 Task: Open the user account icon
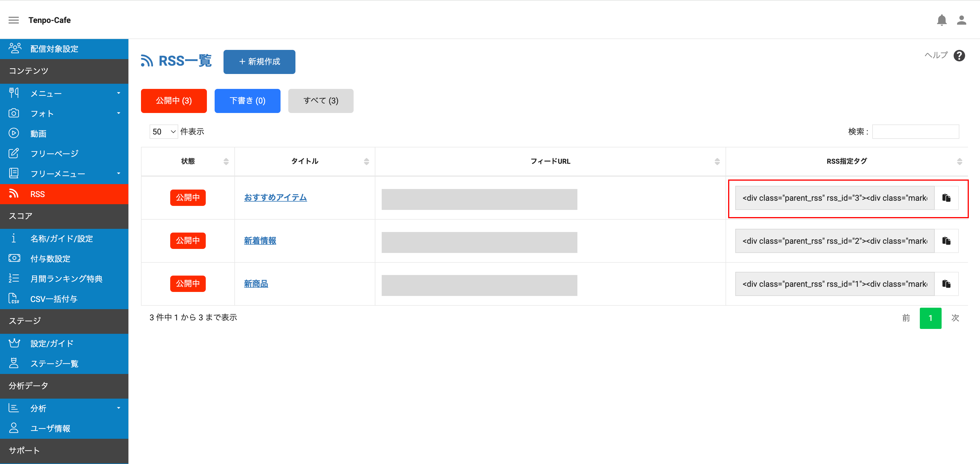point(961,20)
